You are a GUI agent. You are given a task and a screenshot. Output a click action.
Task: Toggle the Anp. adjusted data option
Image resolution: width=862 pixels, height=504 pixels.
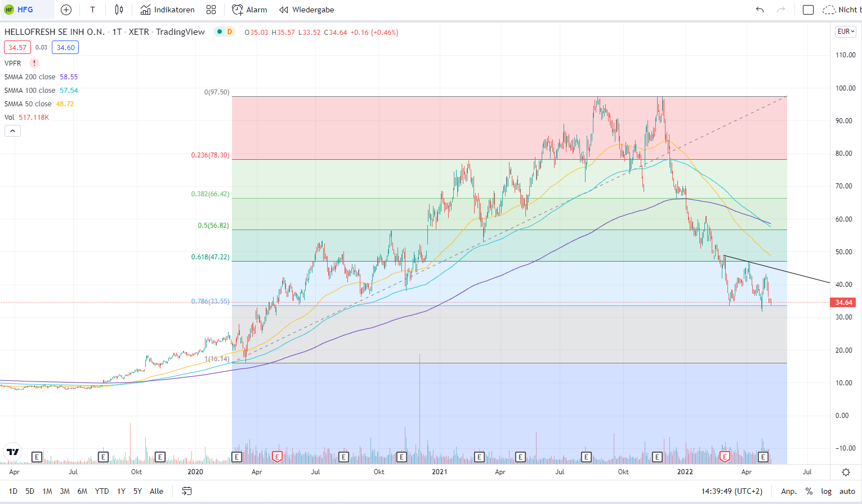coord(789,491)
